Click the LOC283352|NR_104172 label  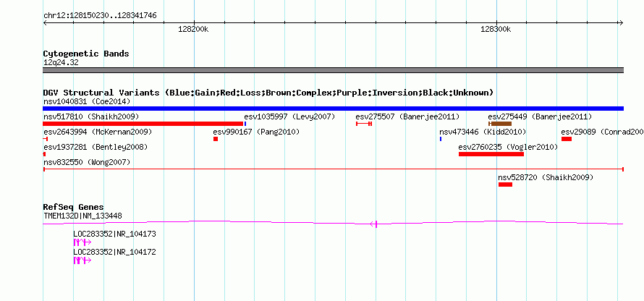click(x=114, y=252)
